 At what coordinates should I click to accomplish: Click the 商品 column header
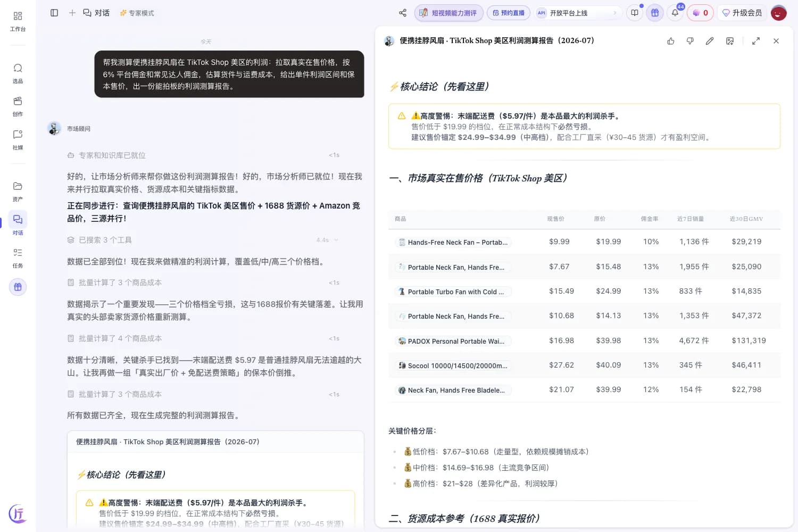pyautogui.click(x=400, y=219)
